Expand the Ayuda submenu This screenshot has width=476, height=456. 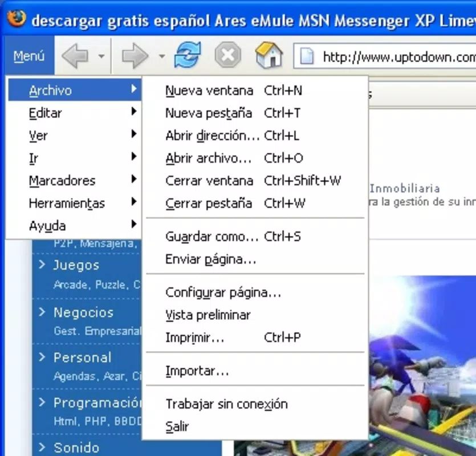pos(75,226)
